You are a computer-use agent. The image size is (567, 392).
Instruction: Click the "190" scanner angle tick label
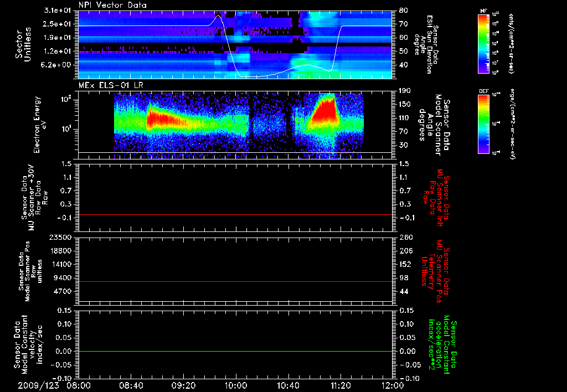pos(405,91)
